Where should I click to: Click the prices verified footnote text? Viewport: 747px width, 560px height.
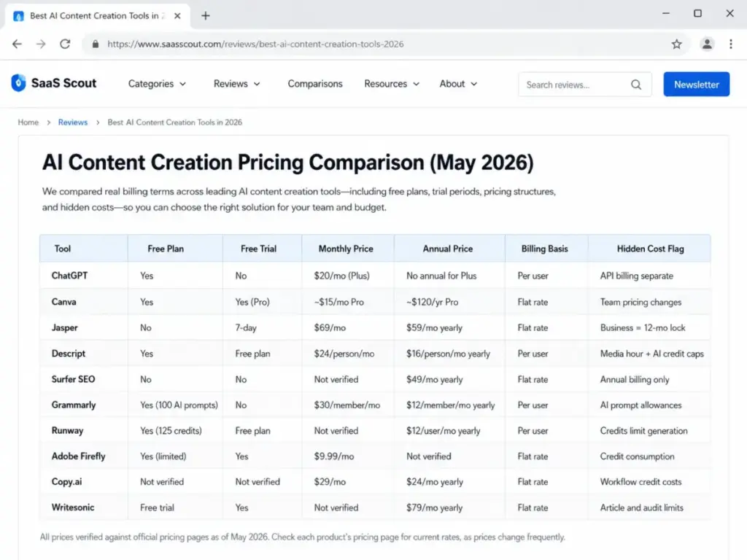(x=303, y=537)
